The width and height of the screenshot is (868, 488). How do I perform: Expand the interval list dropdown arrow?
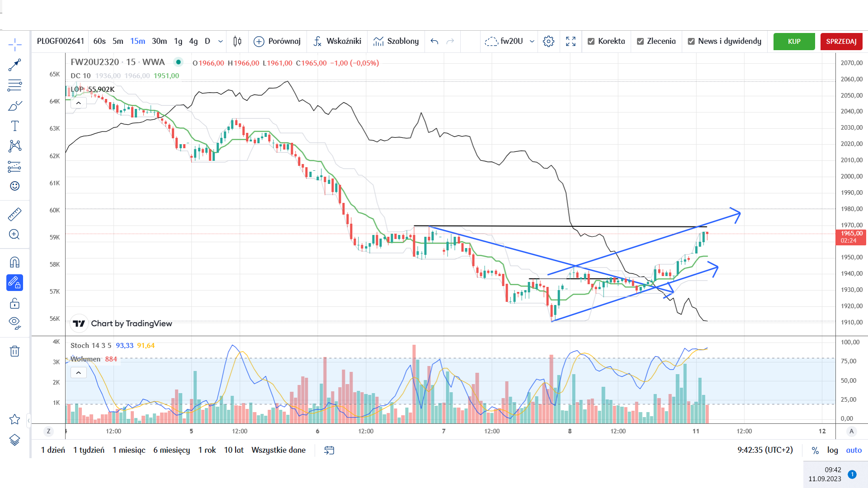(221, 41)
